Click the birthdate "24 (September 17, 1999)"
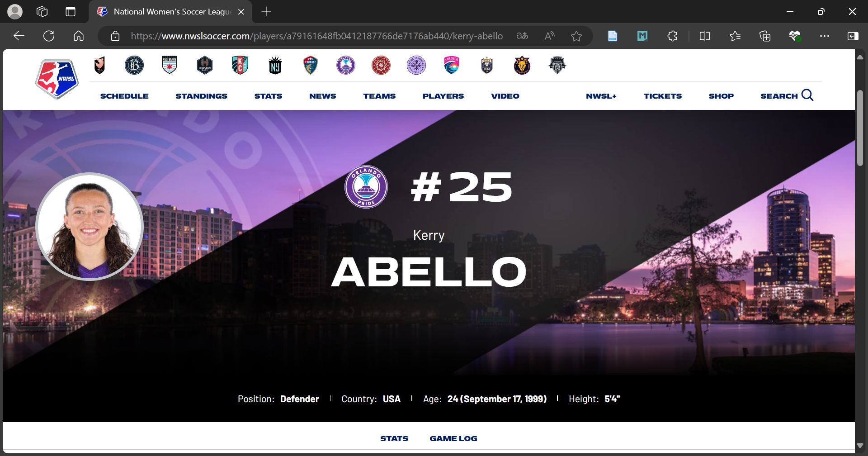 [497, 399]
